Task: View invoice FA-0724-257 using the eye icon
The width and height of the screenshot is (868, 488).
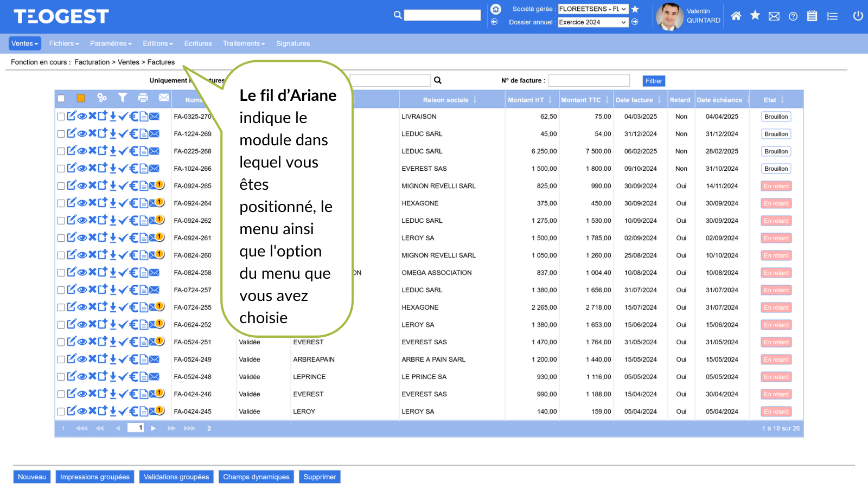Action: coord(82,290)
